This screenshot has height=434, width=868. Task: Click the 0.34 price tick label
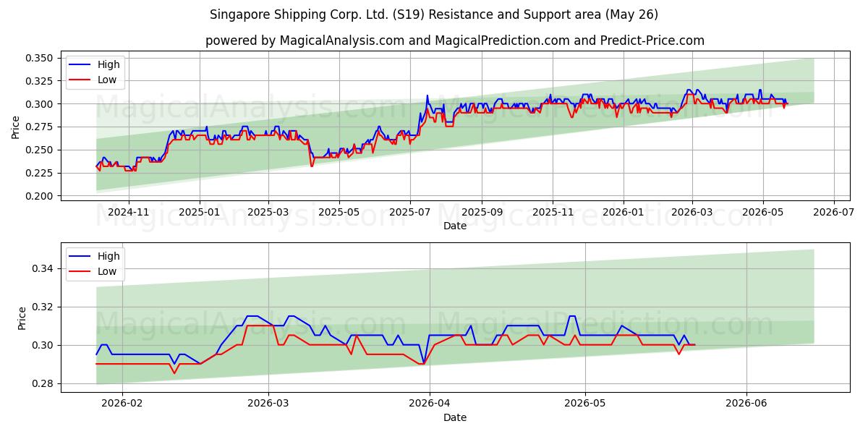[x=43, y=269]
